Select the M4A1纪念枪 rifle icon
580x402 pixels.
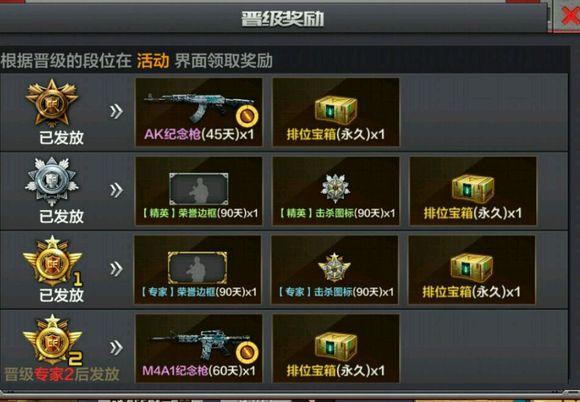200,343
